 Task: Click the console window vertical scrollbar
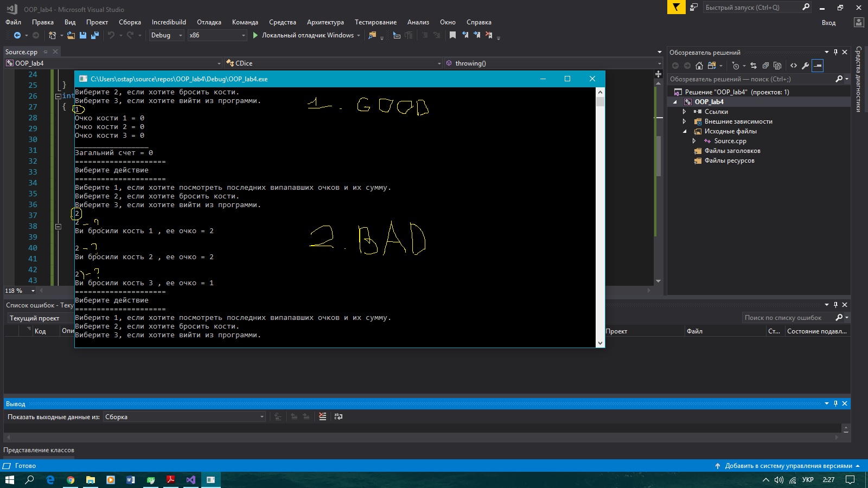coord(600,217)
